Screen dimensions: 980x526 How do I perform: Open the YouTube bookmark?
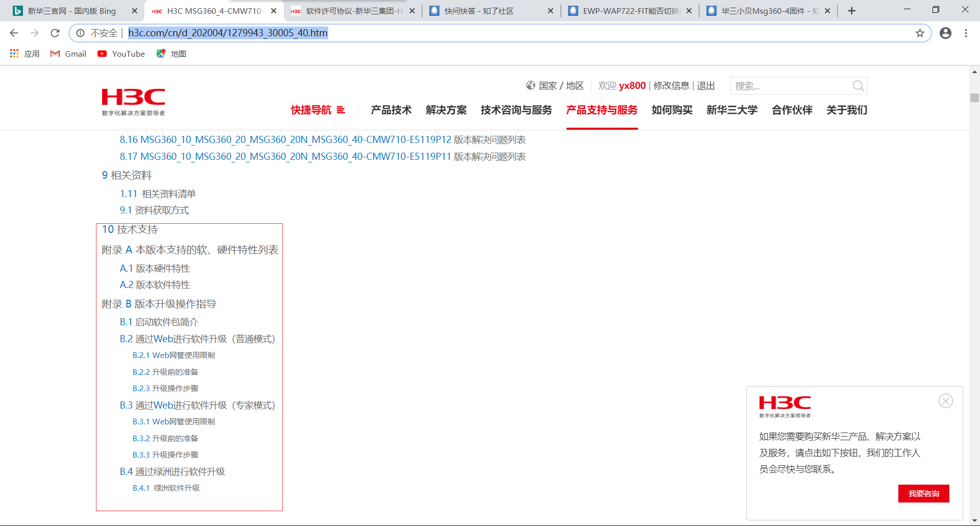click(121, 54)
